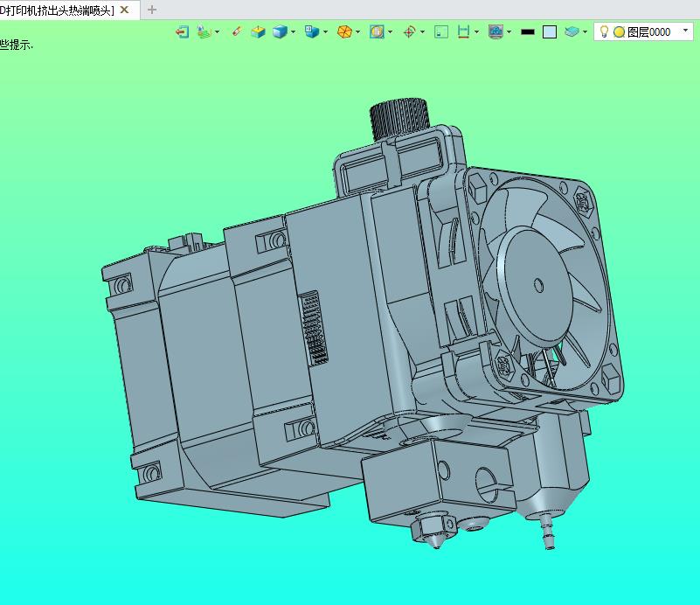This screenshot has width=700, height=605.
Task: Click the exit/return arrow icon in the toolbar
Action: [182, 32]
